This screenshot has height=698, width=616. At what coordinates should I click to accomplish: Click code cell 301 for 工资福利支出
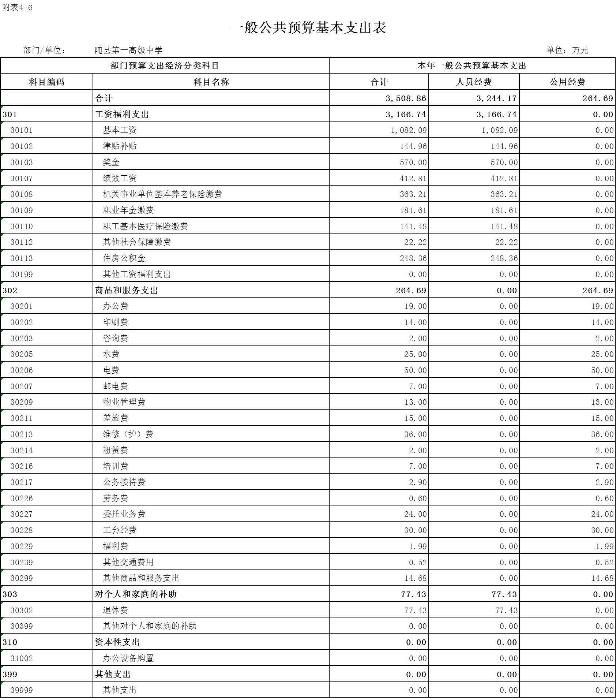tap(46, 114)
